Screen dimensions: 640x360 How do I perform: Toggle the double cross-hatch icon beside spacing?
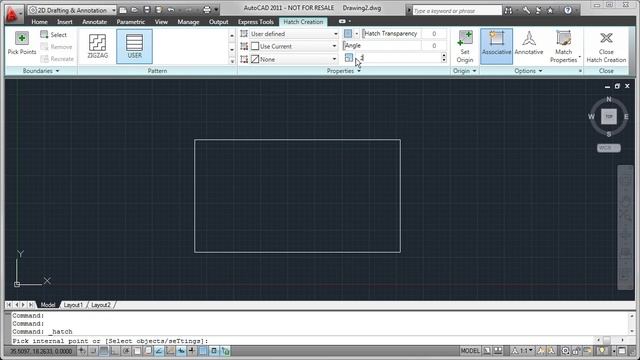click(x=349, y=58)
